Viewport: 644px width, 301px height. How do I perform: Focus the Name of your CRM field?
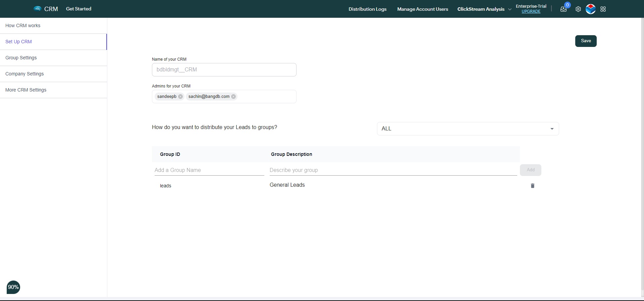click(x=224, y=70)
